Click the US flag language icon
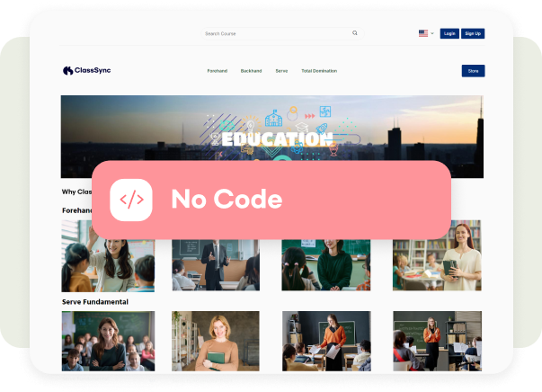 (423, 33)
